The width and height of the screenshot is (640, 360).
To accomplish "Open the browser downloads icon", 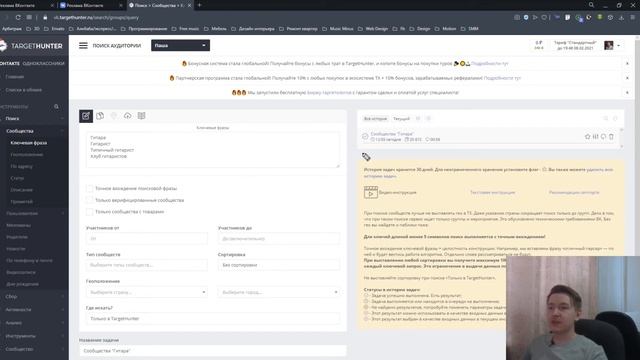I will click(x=621, y=18).
